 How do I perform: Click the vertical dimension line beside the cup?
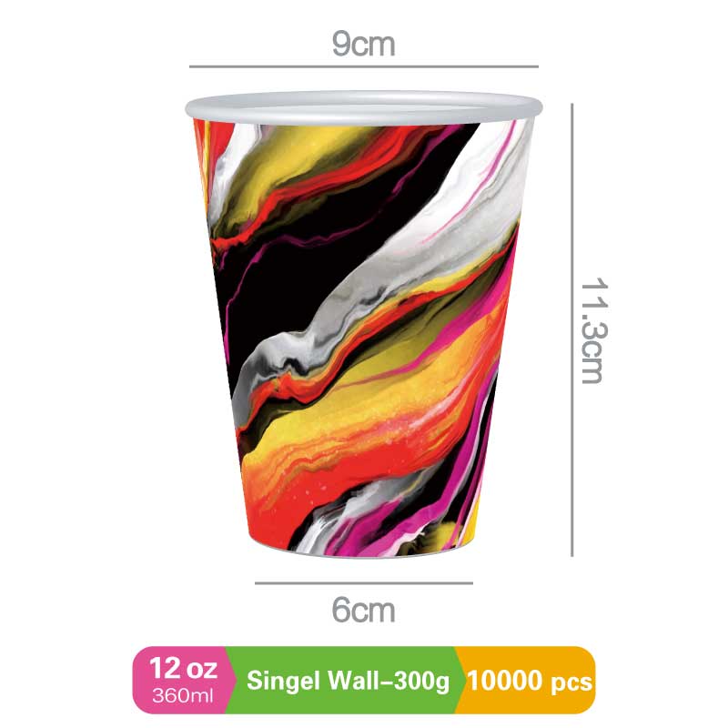coord(572,329)
